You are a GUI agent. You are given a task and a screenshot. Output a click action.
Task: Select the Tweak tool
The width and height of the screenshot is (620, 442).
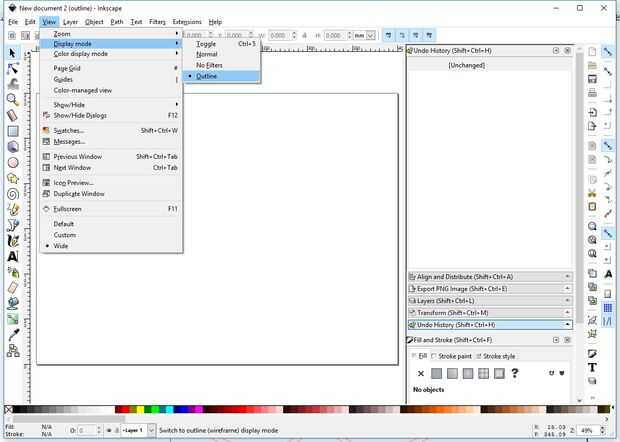13,84
